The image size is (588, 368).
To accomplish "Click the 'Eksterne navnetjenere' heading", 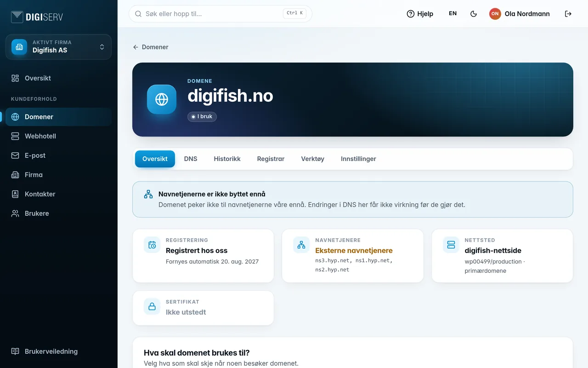I will 354,251.
